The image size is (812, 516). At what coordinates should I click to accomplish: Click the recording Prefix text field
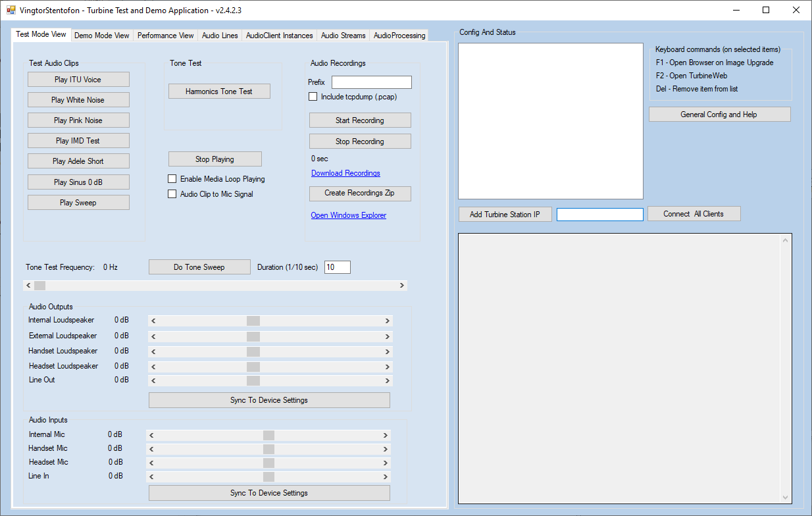[x=371, y=82]
